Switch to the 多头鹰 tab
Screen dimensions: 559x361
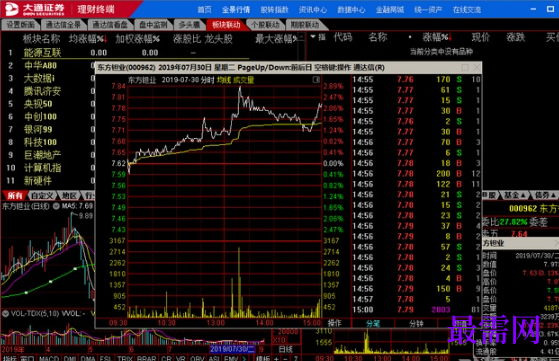point(189,25)
